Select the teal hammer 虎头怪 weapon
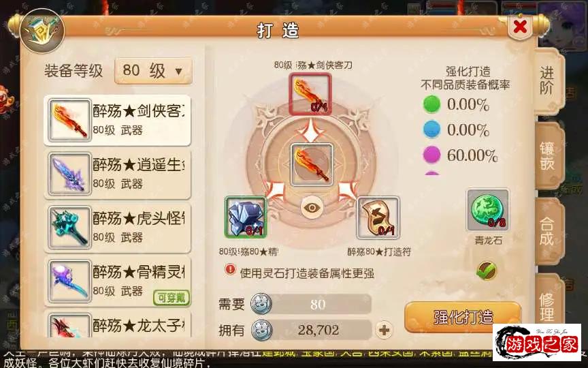The image size is (588, 368). 117,228
